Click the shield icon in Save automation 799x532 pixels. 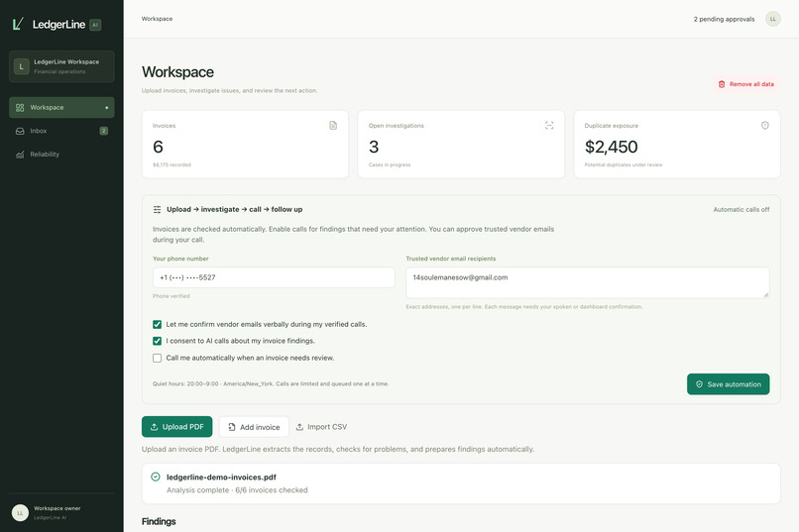pos(699,384)
